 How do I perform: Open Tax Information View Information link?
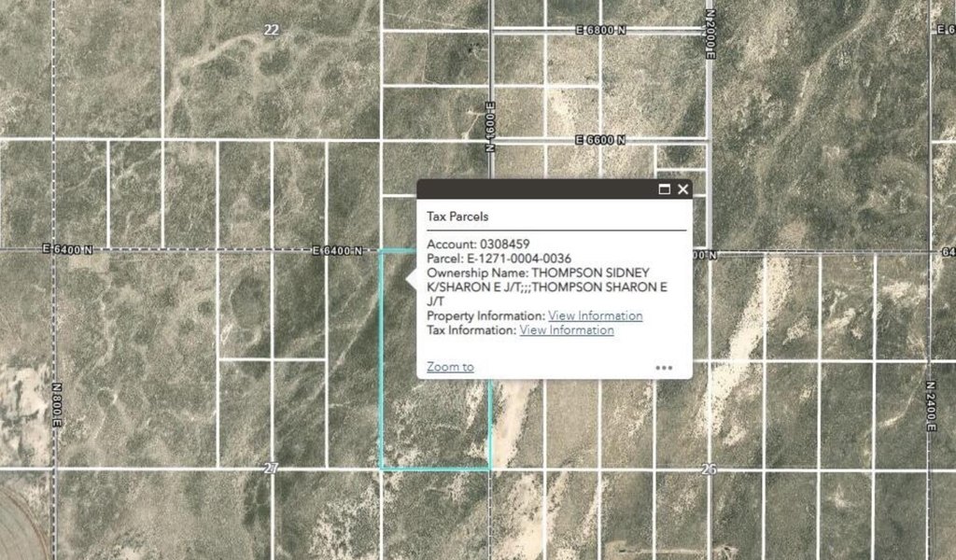(567, 330)
